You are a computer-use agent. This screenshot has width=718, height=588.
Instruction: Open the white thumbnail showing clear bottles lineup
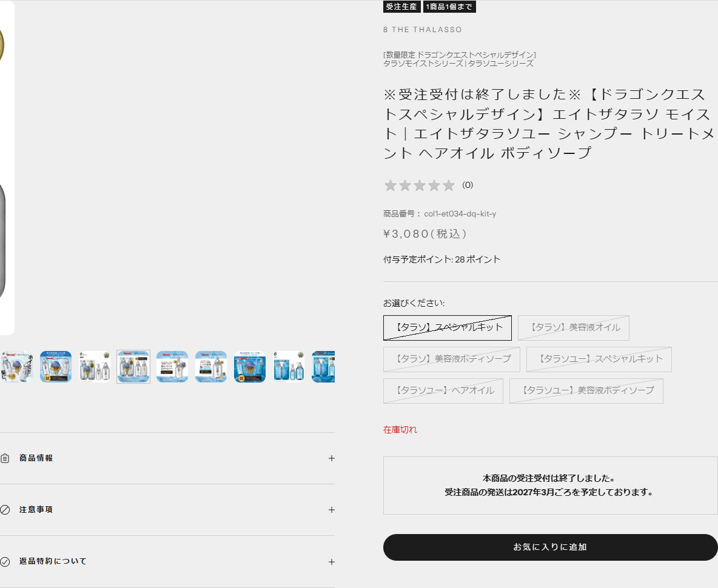pos(95,367)
